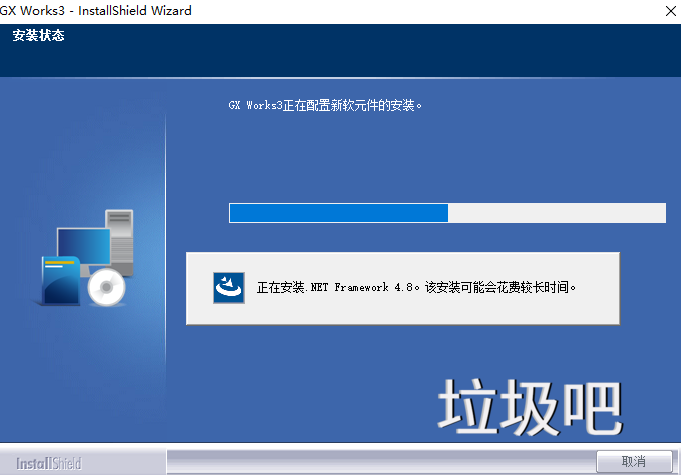Click the computer monitor graphic

pos(82,248)
